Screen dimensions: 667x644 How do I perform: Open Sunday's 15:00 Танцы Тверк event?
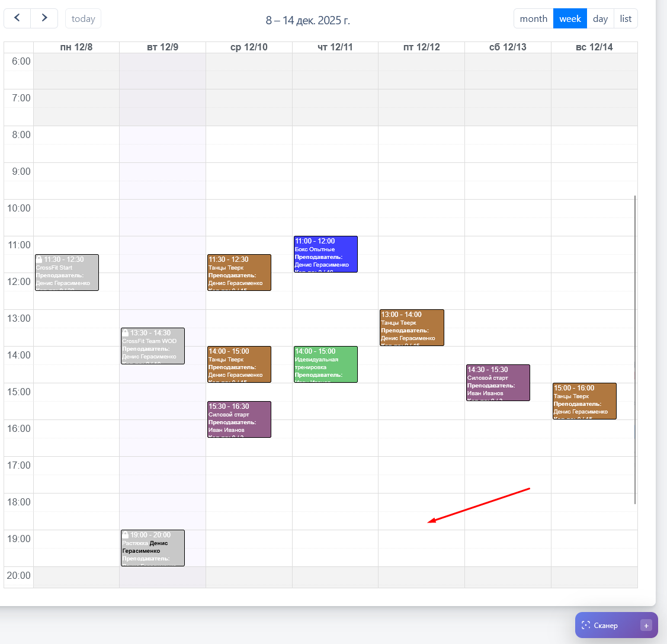584,401
